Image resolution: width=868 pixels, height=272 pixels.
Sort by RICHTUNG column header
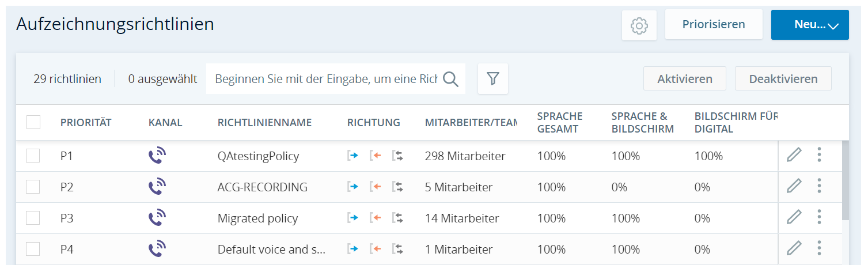tap(374, 122)
